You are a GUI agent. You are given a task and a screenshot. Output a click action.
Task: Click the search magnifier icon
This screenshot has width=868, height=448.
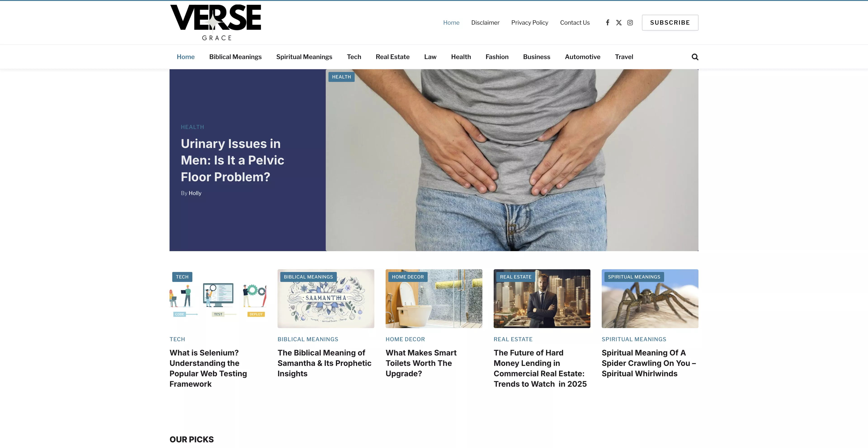(x=695, y=57)
